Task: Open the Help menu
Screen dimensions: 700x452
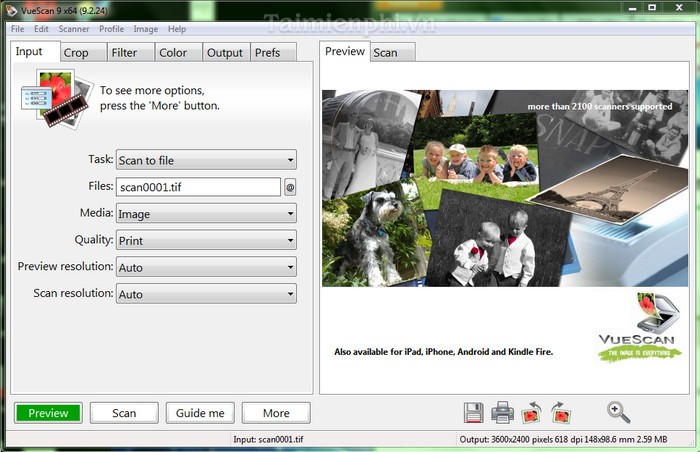Action: (177, 29)
